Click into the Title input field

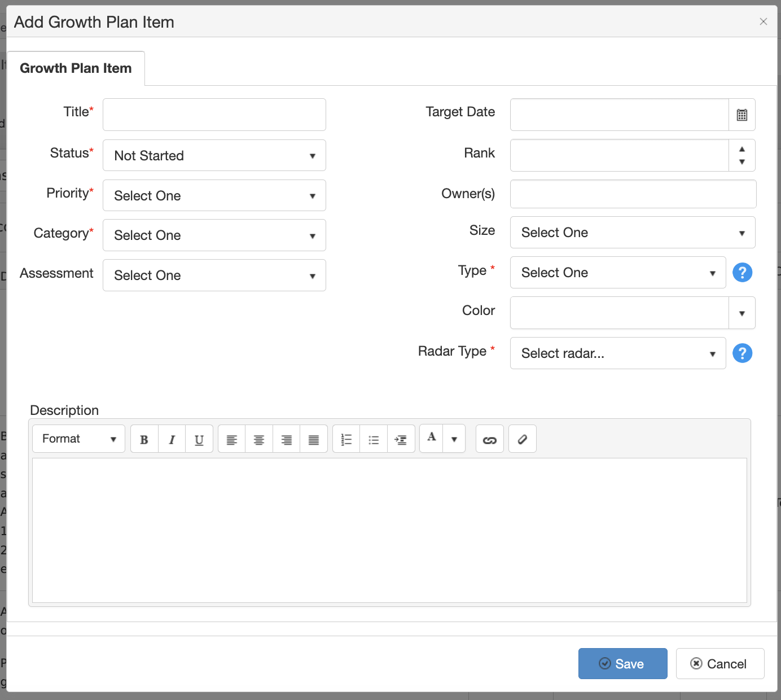coord(214,115)
